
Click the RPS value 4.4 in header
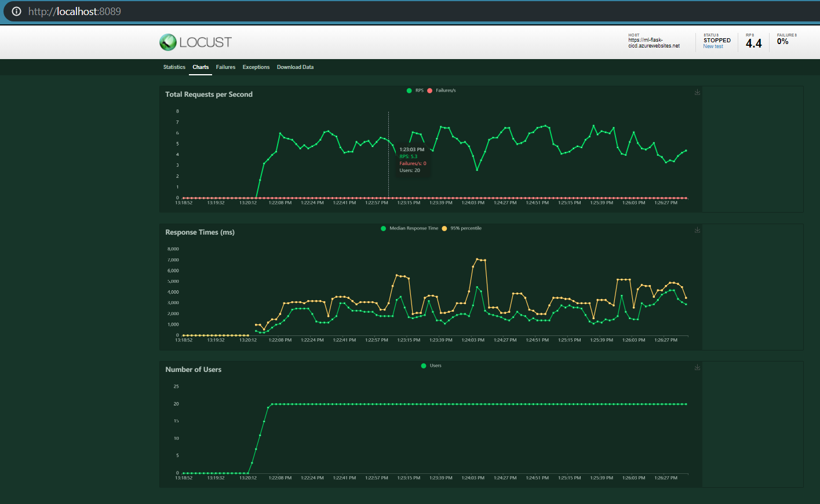pos(753,42)
